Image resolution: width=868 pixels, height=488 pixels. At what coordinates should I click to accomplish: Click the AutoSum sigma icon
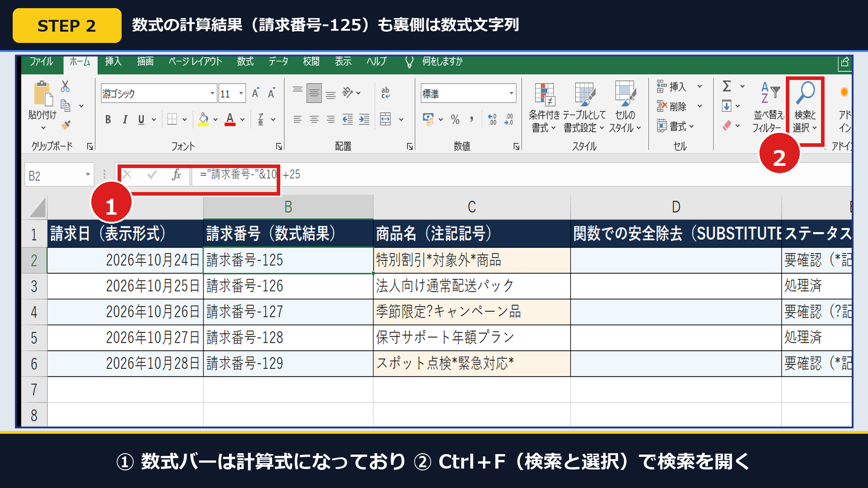coord(726,86)
